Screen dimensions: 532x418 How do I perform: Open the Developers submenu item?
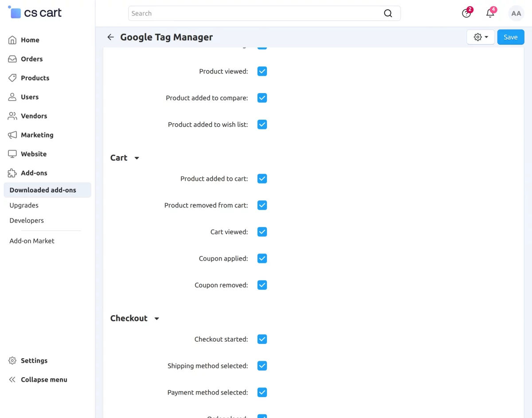point(27,220)
